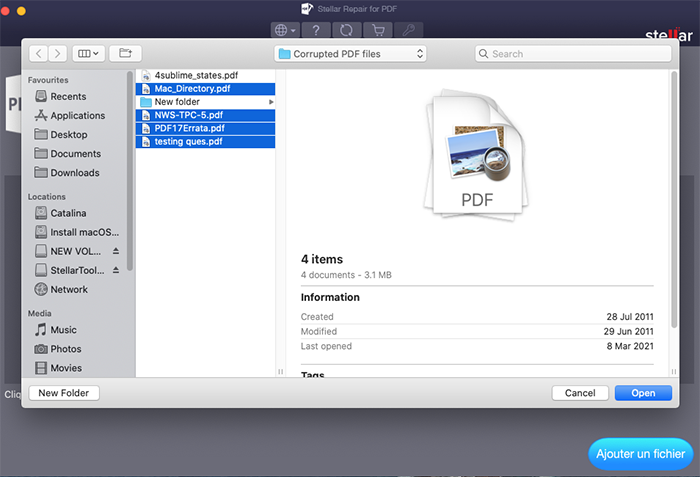Select Network in Locations

[x=61, y=289]
